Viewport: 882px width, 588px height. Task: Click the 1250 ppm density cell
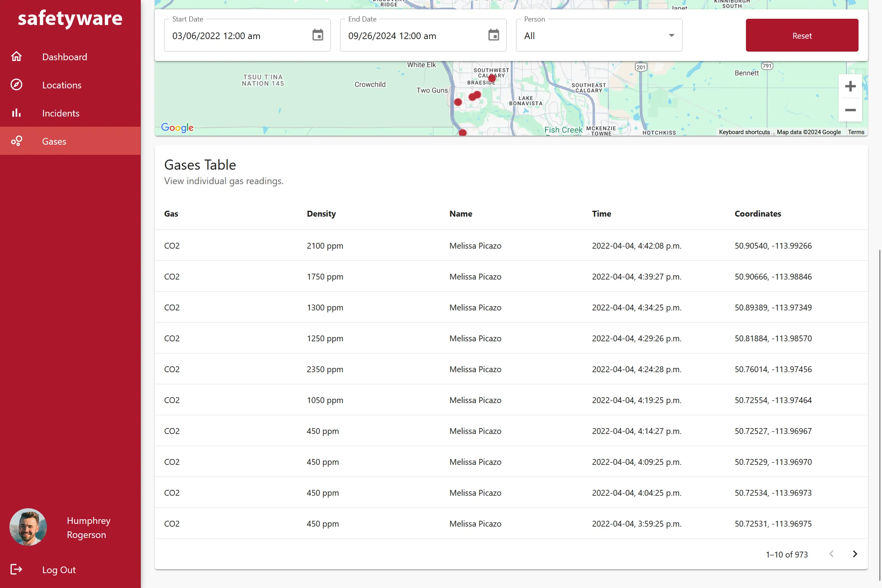pos(325,339)
